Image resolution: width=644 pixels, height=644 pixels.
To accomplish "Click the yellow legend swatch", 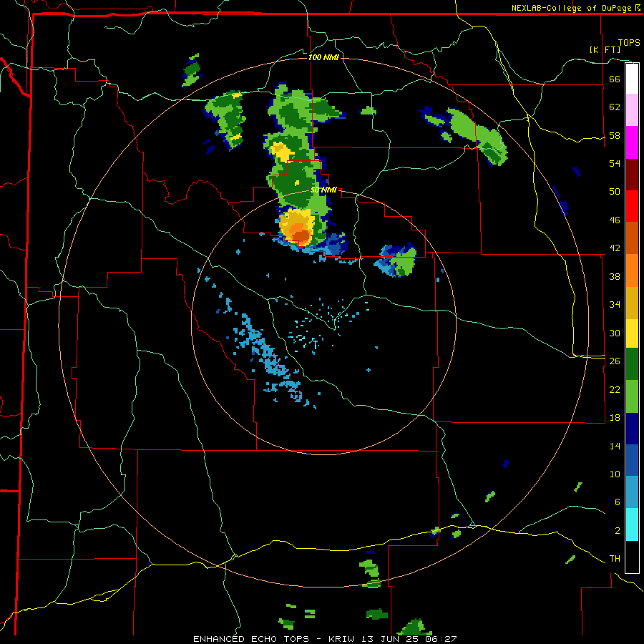I will click(632, 333).
